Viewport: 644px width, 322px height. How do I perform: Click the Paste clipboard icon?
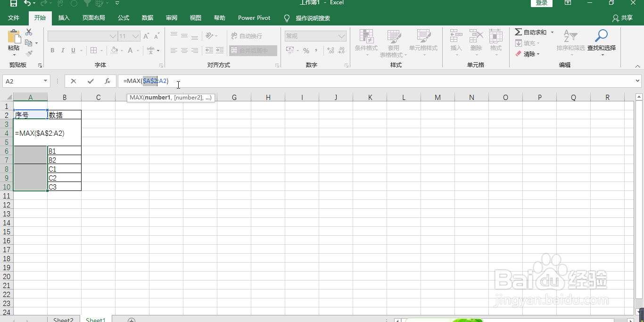[14, 37]
